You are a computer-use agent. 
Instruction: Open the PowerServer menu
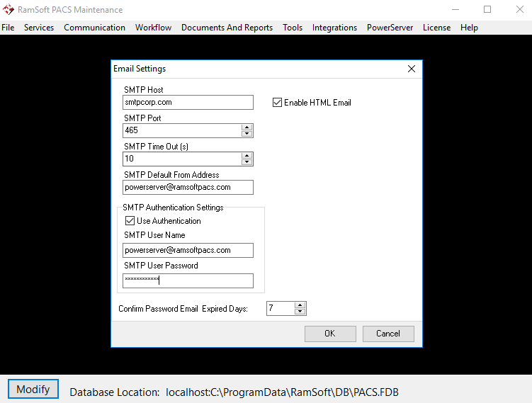(390, 28)
